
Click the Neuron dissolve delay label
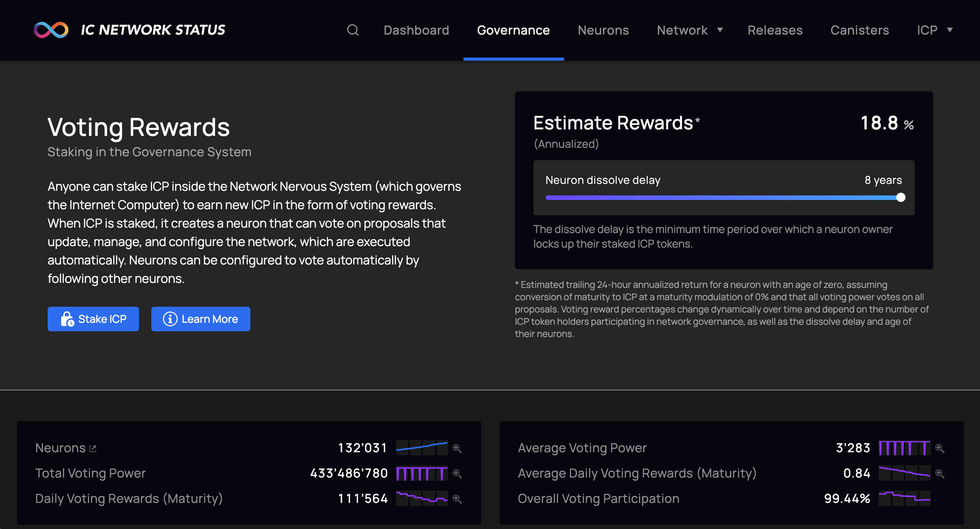coord(603,180)
